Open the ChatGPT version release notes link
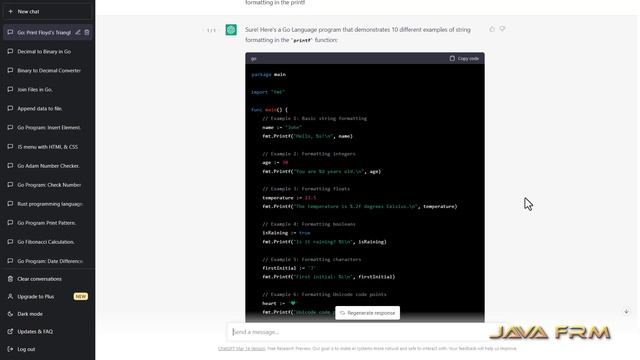640x360 pixels. [x=242, y=349]
